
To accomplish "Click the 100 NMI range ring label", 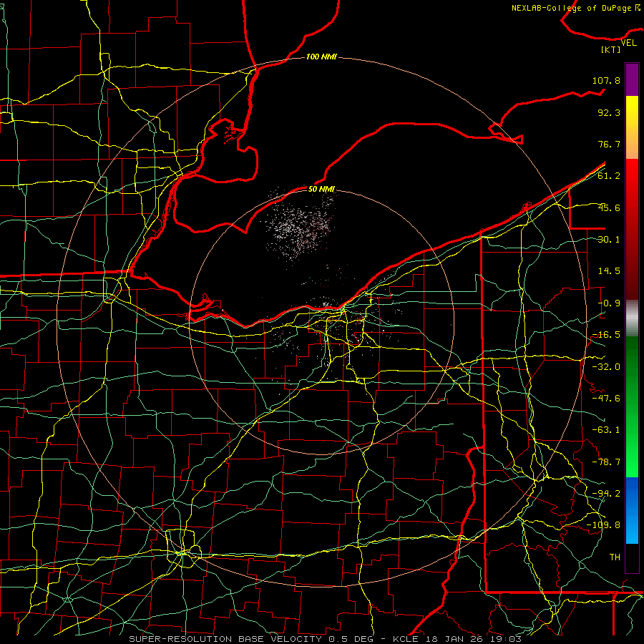I will coord(321,57).
